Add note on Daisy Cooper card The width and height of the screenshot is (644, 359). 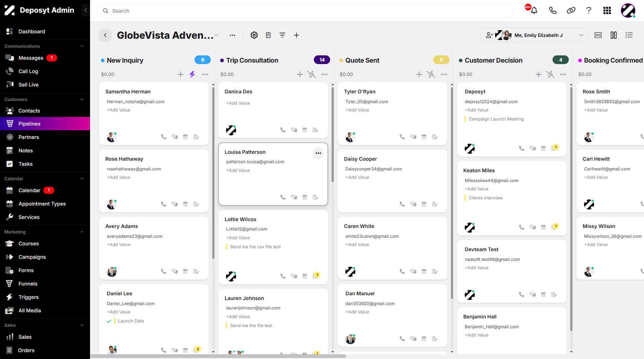[435, 204]
